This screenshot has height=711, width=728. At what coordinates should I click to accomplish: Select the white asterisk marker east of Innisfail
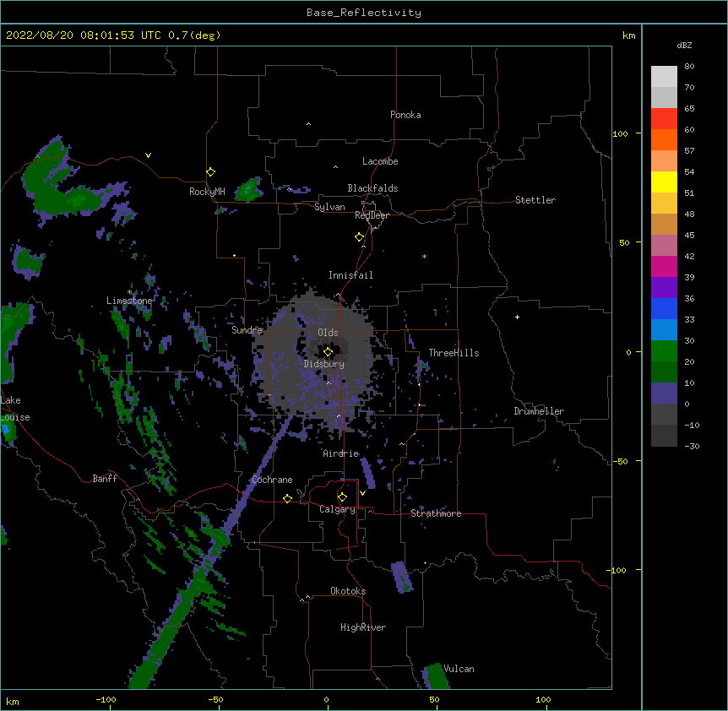[424, 256]
